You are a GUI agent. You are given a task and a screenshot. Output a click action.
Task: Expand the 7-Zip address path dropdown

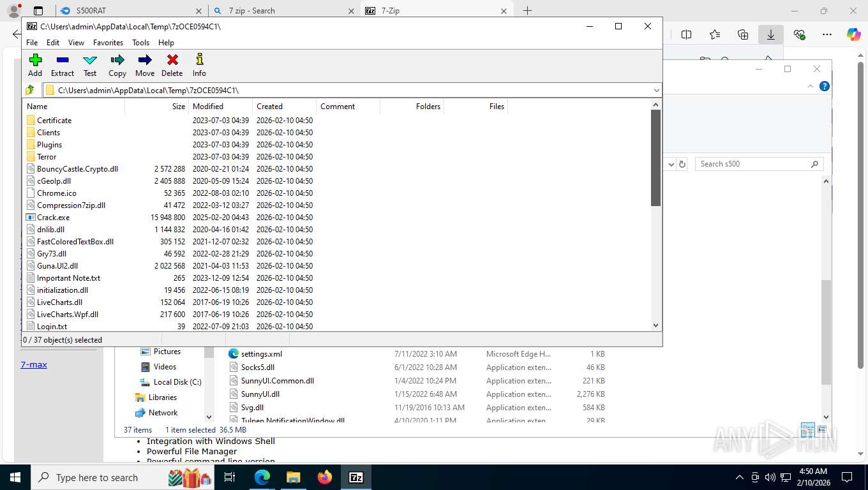(656, 90)
